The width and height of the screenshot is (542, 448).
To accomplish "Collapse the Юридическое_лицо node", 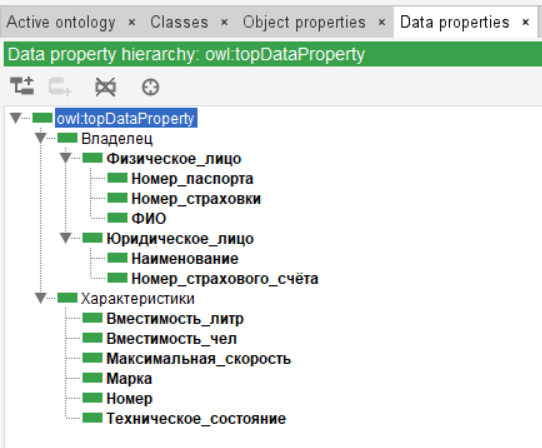I will point(65,238).
